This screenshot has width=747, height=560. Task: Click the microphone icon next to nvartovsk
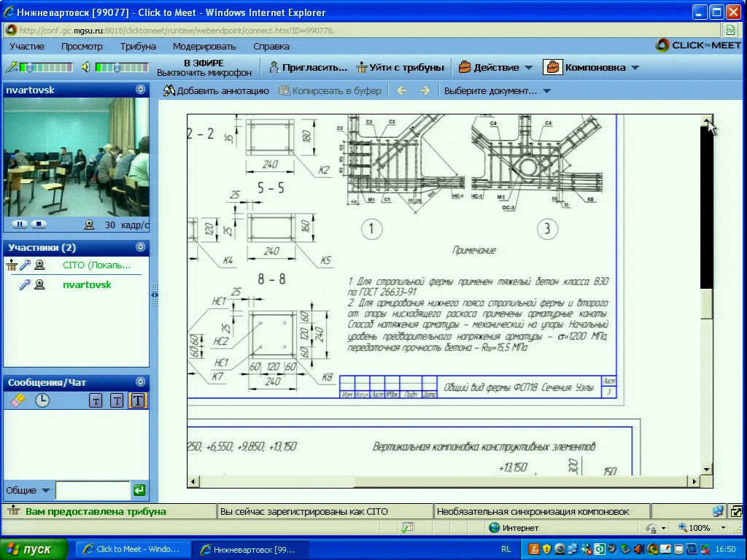[x=26, y=285]
